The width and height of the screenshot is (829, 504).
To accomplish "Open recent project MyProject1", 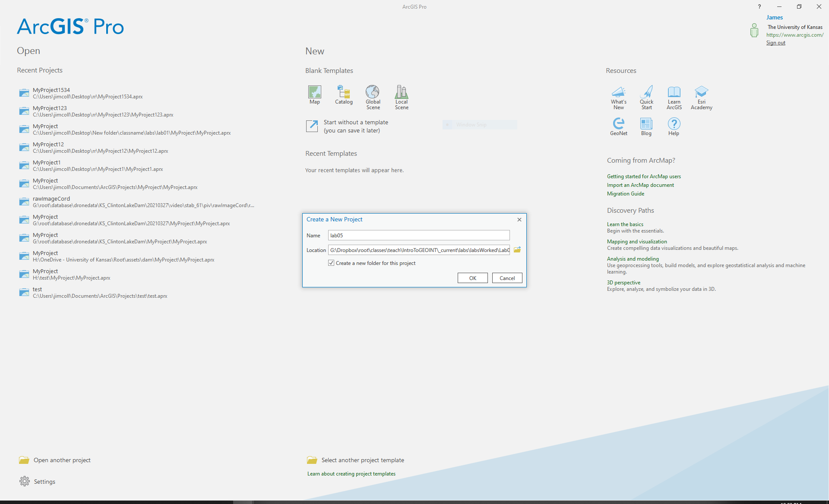I will pyautogui.click(x=98, y=166).
